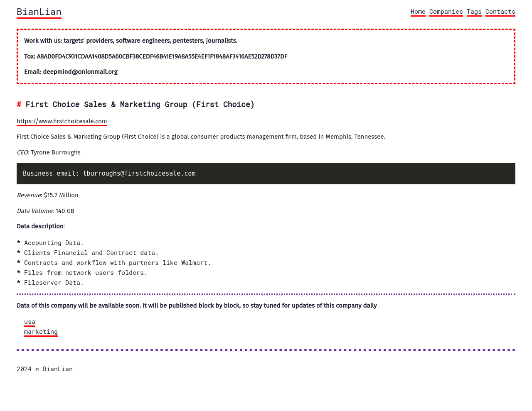Click the Revenue line
The image size is (532, 411).
point(47,195)
